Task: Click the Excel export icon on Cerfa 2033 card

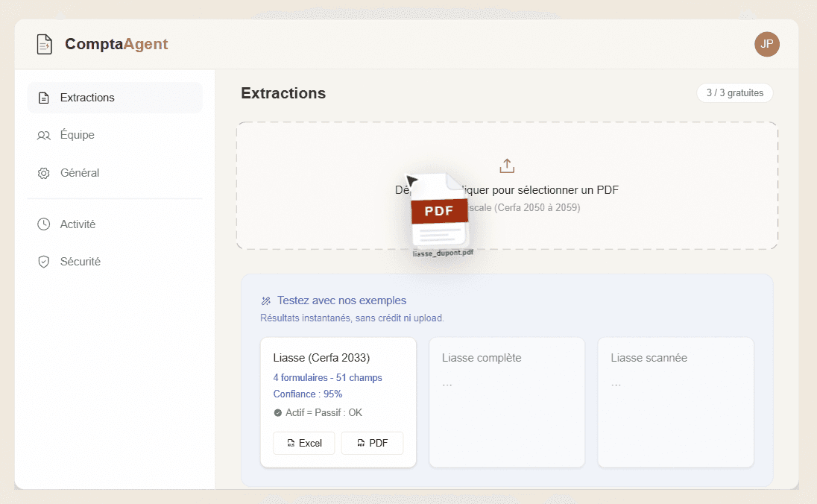Action: coord(291,443)
